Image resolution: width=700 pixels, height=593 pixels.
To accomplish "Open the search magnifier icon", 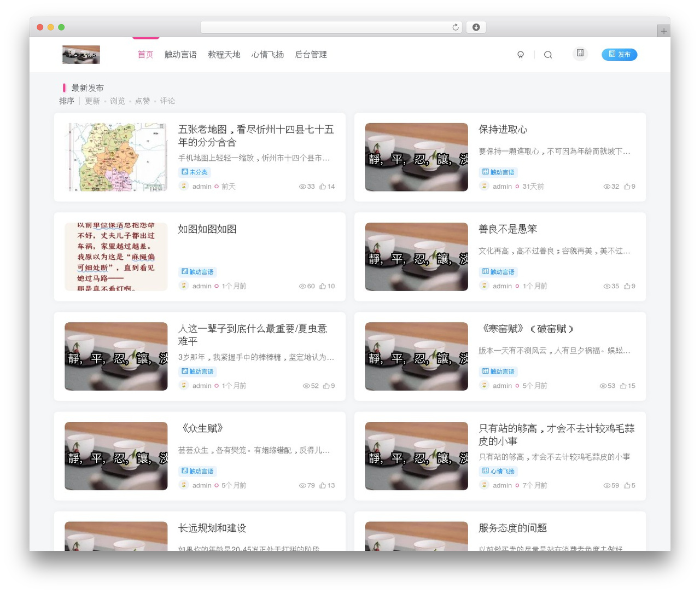I will pos(548,55).
